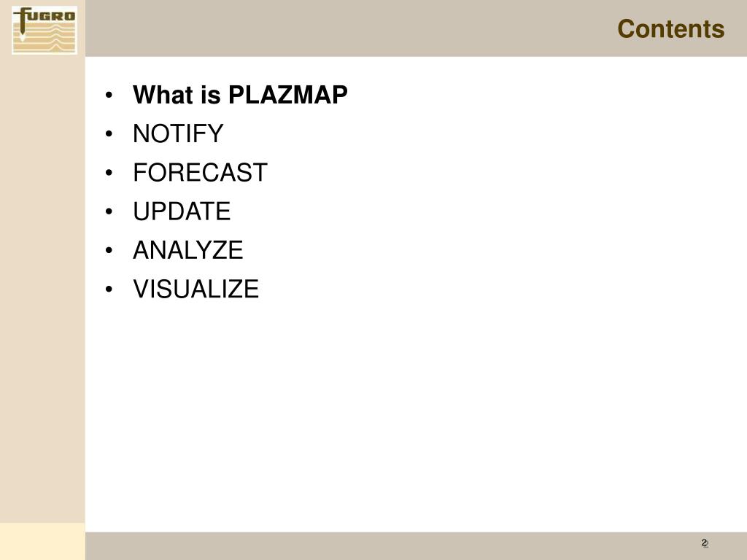This screenshot has width=747, height=560.
Task: Pick the bullet marker before ANALYZE
Action: pos(109,251)
